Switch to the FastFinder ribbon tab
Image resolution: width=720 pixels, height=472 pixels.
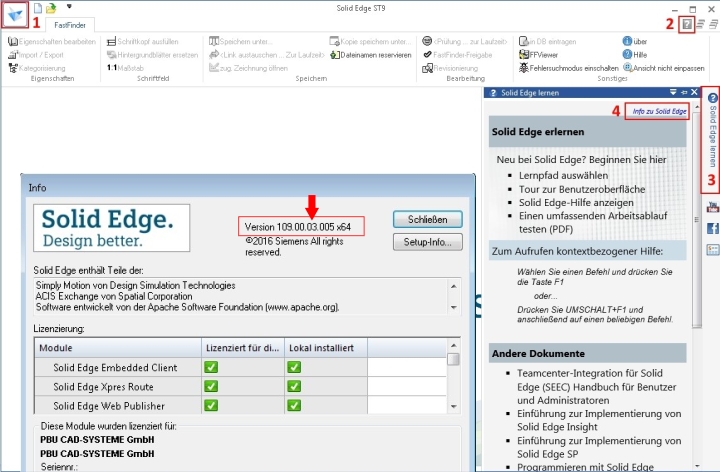[x=70, y=25]
